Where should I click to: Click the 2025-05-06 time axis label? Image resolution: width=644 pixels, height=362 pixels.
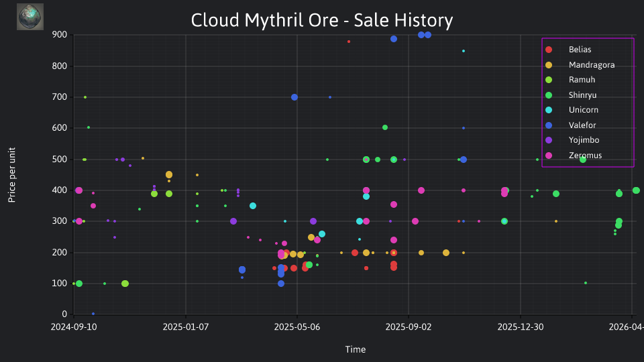(x=297, y=327)
